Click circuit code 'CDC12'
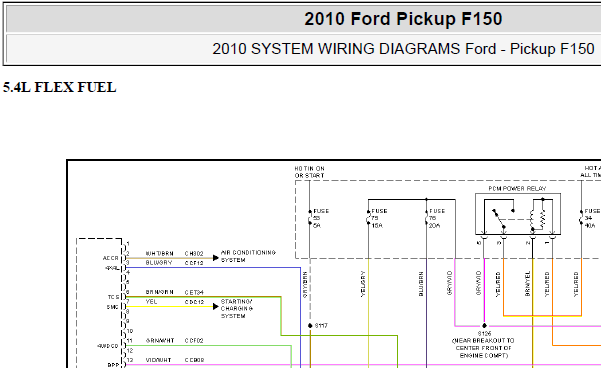This screenshot has width=601, height=368. pos(194,302)
